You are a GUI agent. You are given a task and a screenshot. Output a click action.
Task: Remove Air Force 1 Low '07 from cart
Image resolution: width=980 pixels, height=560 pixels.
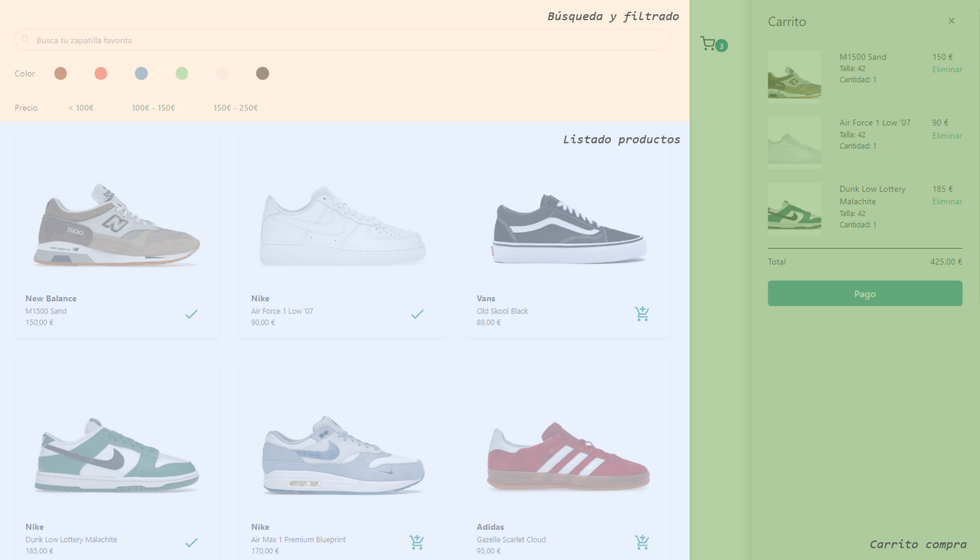[947, 136]
